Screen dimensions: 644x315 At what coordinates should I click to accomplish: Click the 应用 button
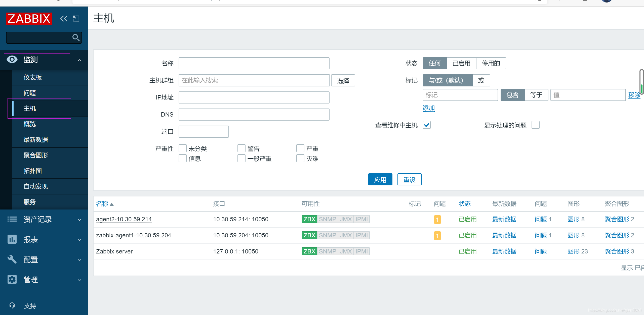pyautogui.click(x=380, y=179)
